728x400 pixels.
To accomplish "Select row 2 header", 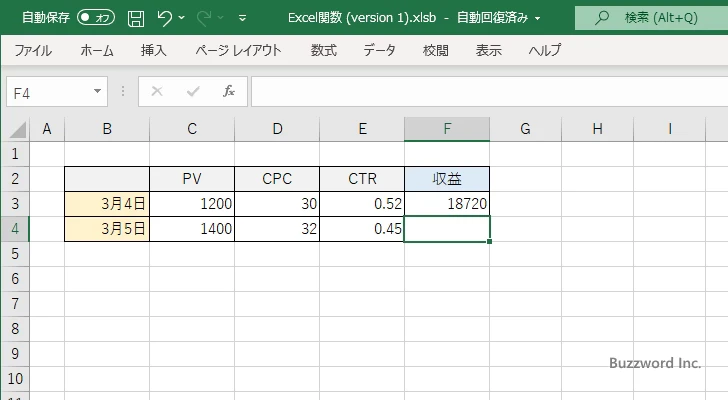I will (15, 179).
